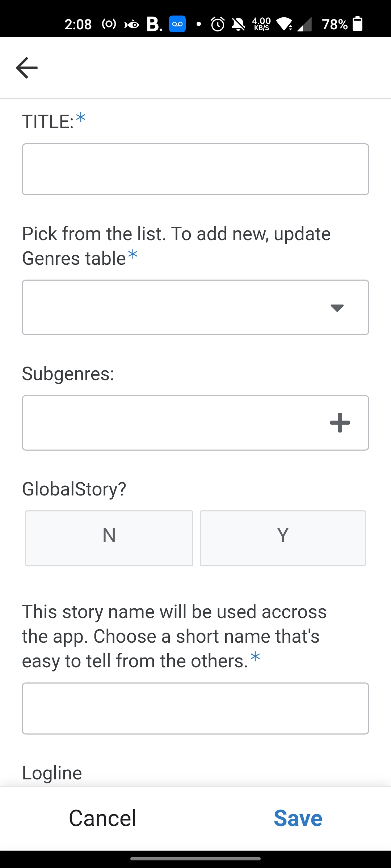This screenshot has width=391, height=868.
Task: Select Y for GlobalStory
Action: 283,538
